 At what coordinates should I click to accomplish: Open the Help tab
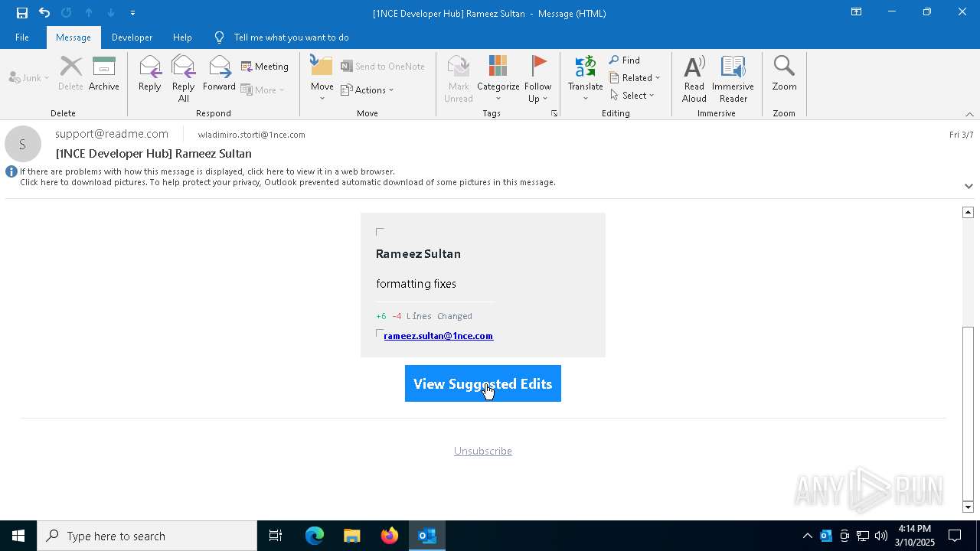pyautogui.click(x=182, y=37)
